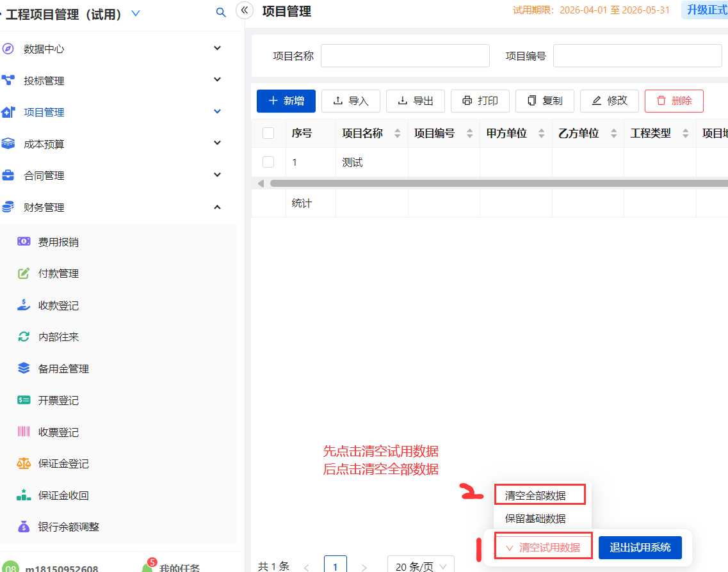Click the user avatar 08 icon

click(x=11, y=567)
